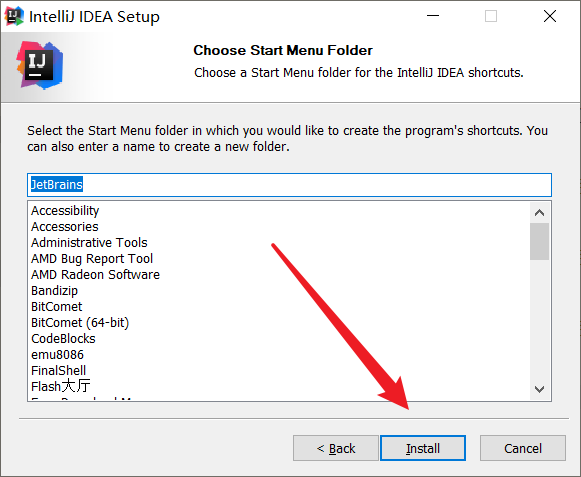Minimize the IntelliJ IDEA Setup window

click(x=433, y=16)
